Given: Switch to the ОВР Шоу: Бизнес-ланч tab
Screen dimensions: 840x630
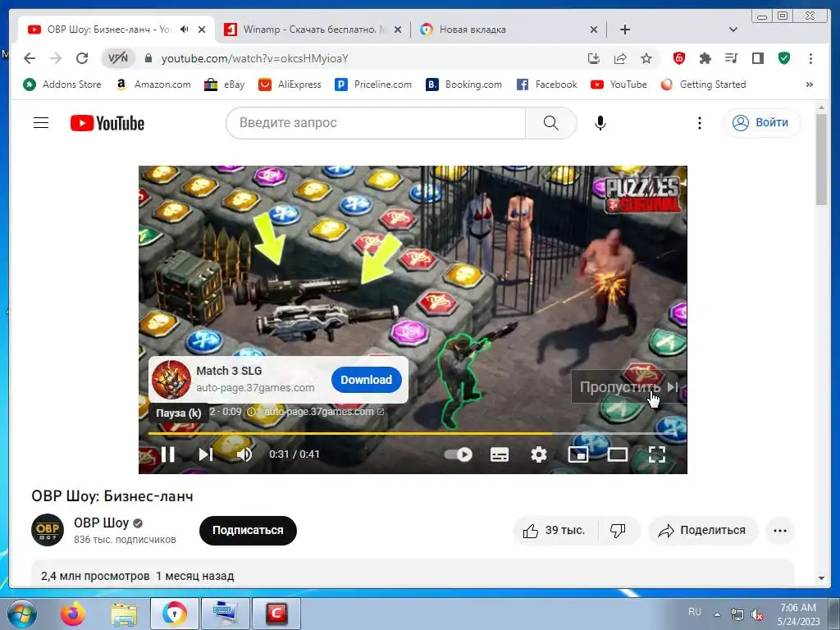Looking at the screenshot, I should point(107,30).
